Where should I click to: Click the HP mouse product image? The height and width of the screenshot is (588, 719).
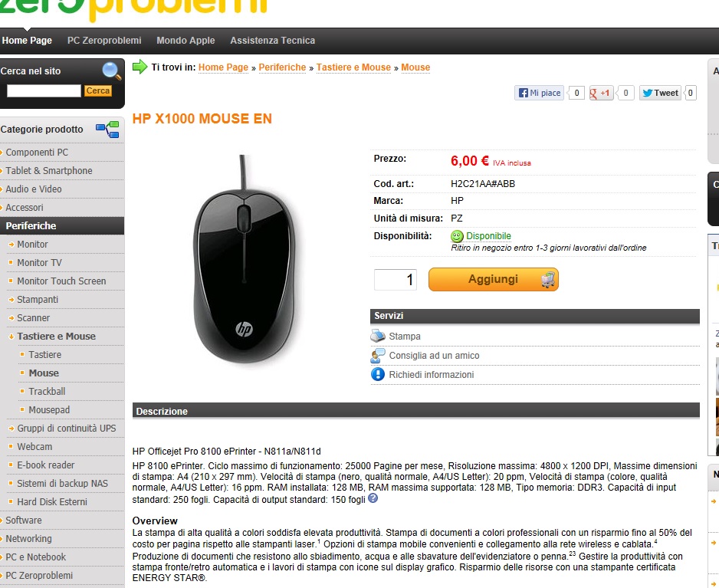244,259
